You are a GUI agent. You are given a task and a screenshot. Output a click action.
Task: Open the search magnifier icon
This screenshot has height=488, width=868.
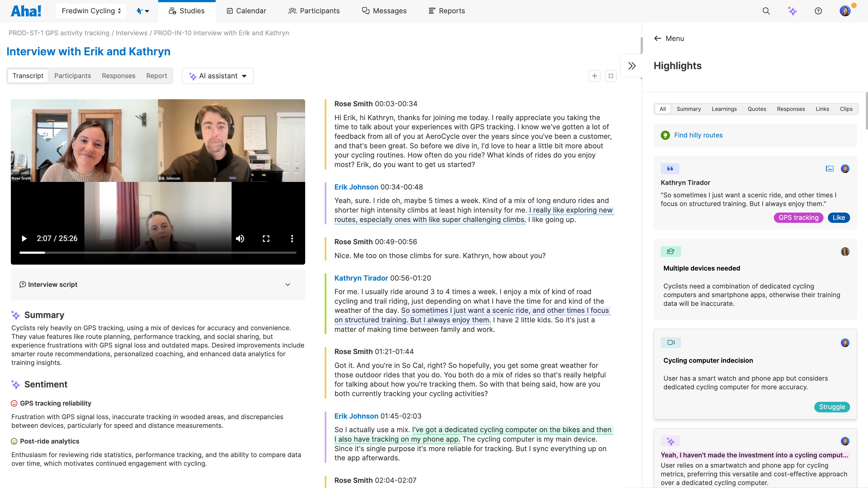(x=766, y=11)
